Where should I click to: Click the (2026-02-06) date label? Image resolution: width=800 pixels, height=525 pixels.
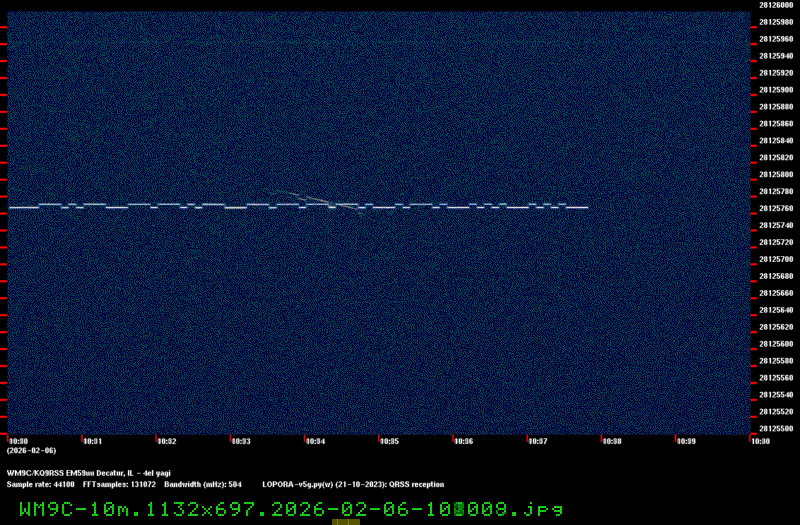coord(30,451)
